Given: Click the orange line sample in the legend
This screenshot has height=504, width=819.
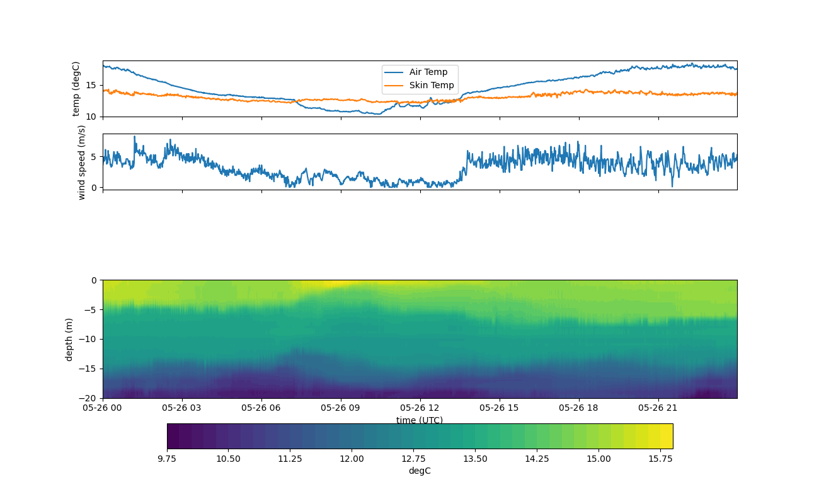Looking at the screenshot, I should coord(394,86).
